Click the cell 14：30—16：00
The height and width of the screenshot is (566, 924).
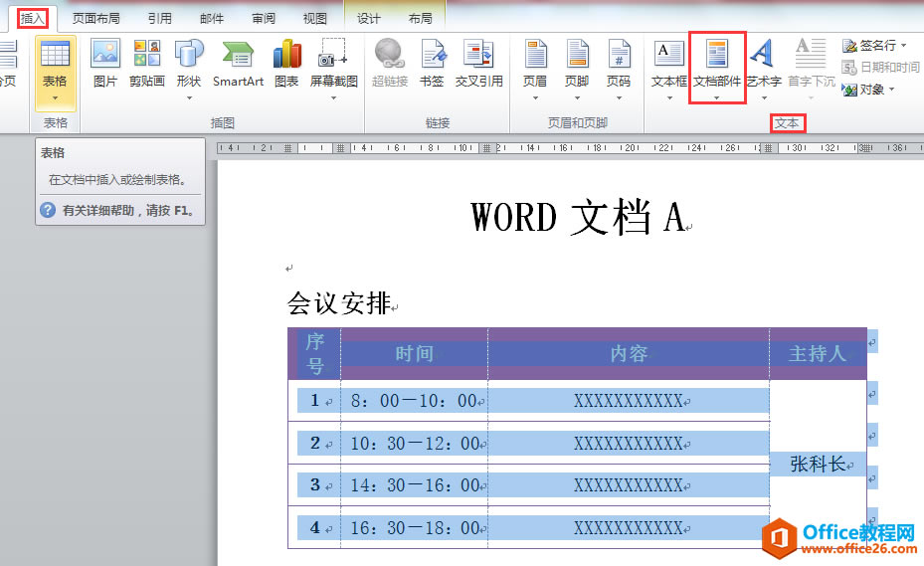pos(415,485)
